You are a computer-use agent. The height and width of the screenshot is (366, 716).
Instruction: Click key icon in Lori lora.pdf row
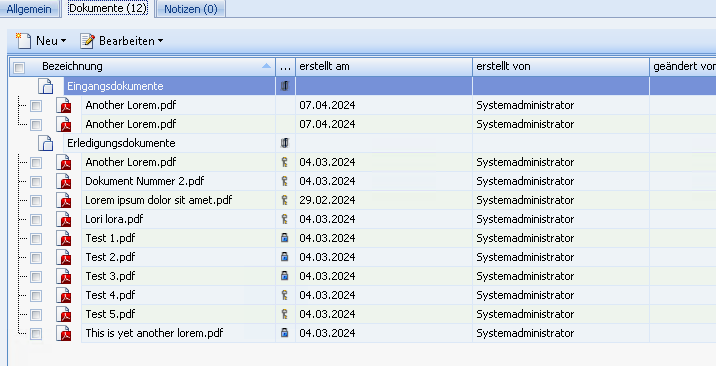(x=284, y=219)
